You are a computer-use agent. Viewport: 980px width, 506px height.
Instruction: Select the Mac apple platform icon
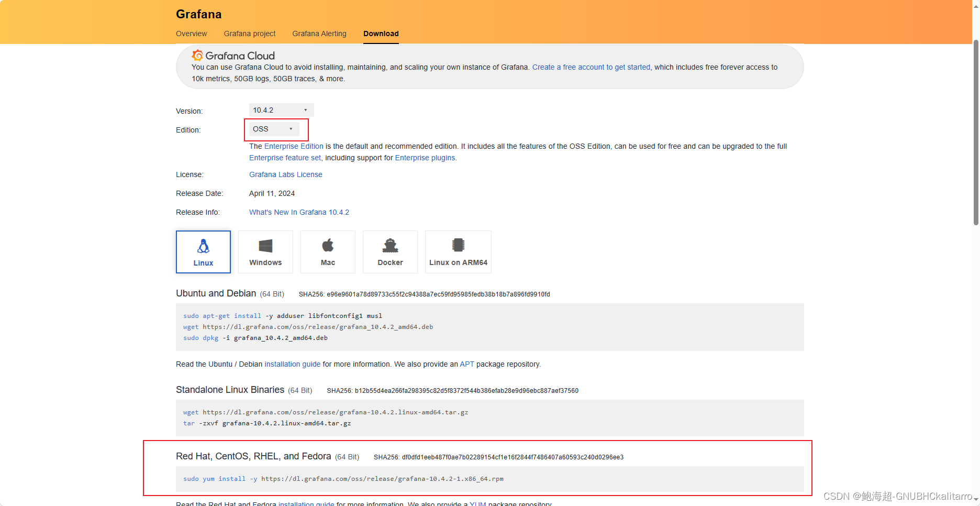click(328, 245)
